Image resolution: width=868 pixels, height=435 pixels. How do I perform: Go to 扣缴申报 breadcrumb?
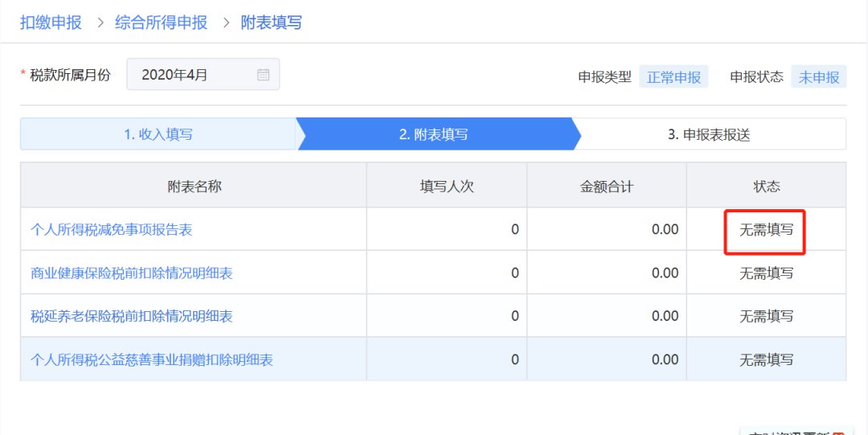click(51, 23)
